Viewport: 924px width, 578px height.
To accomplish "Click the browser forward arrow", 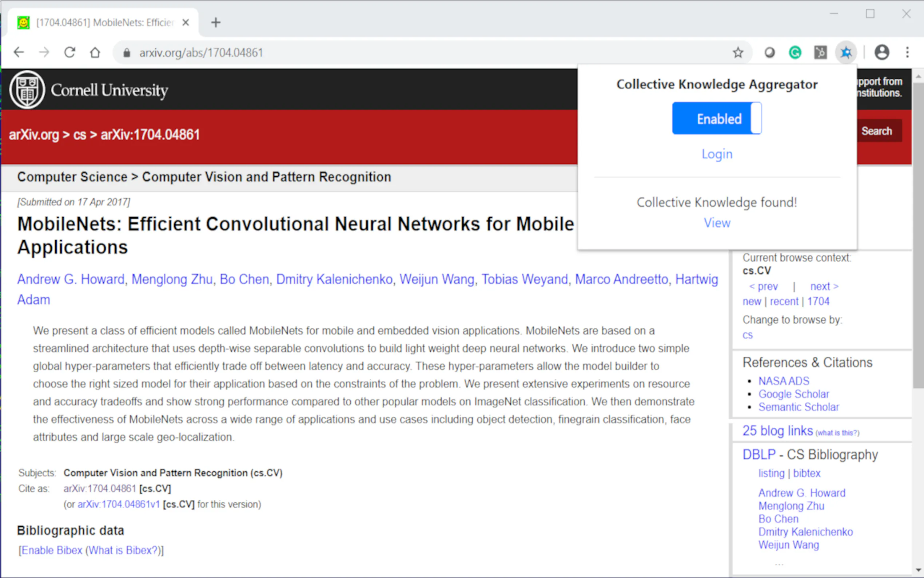I will click(x=44, y=52).
